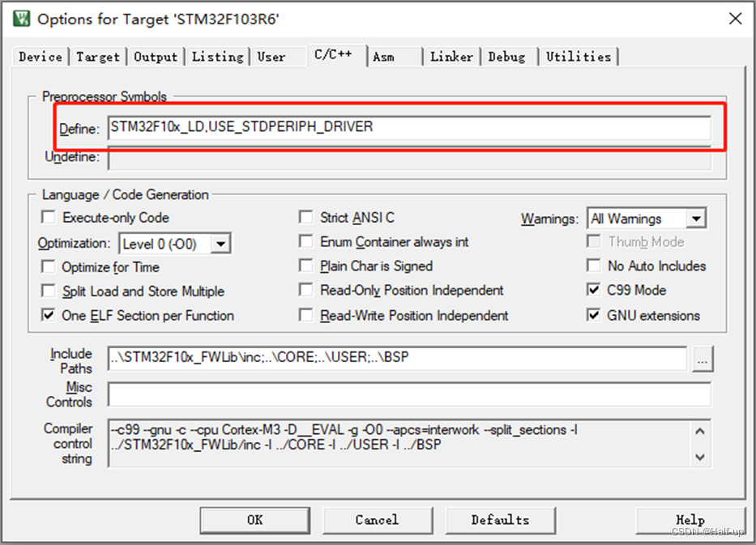Click the Misc Controls input field
The width and height of the screenshot is (756, 545).
pos(409,394)
